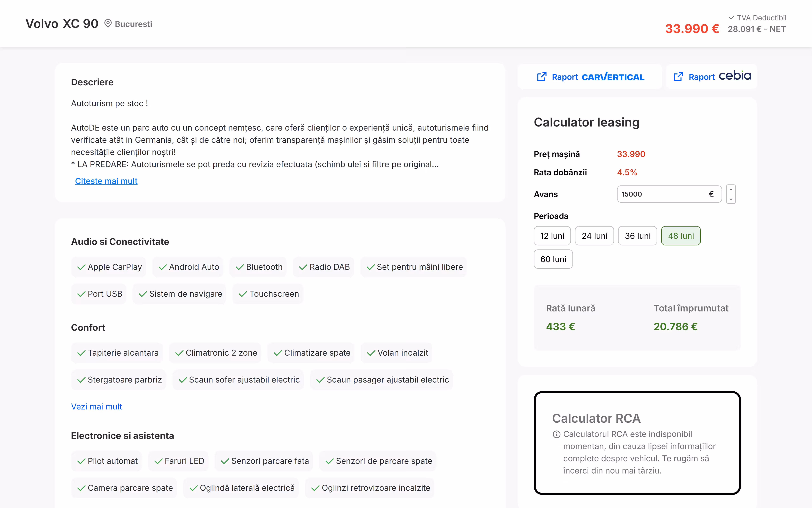The height and width of the screenshot is (508, 812).
Task: Click the 28.091 € - NET price
Action: 757,29
